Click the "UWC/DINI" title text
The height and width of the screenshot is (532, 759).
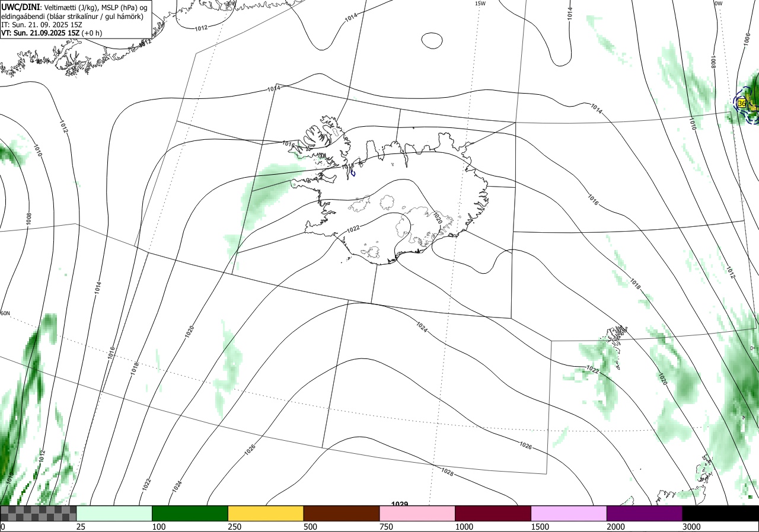click(21, 7)
